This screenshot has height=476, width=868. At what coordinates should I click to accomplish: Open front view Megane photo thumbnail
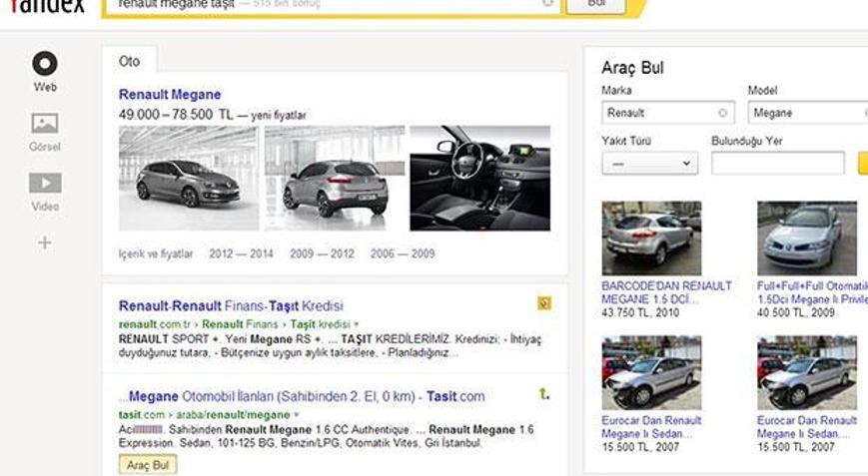[x=189, y=178]
